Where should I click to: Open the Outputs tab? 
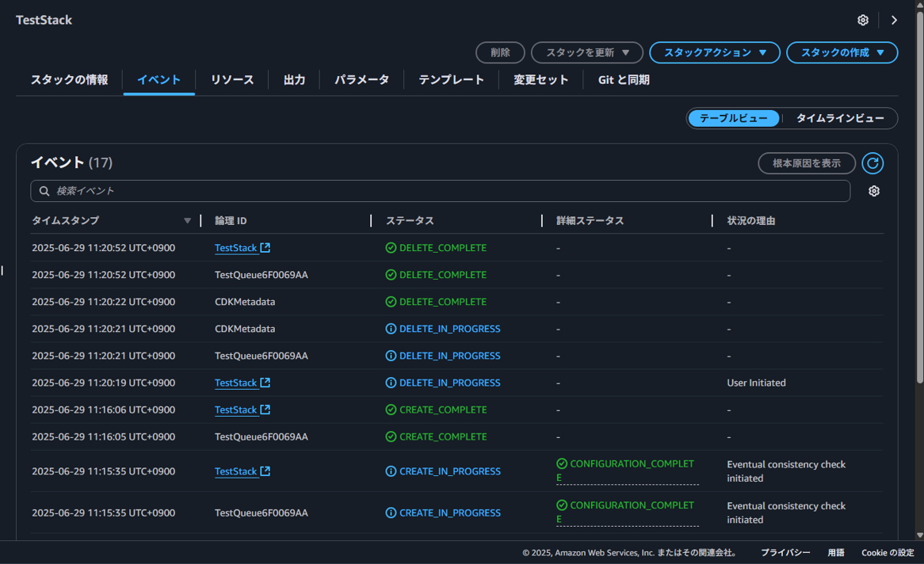[294, 79]
